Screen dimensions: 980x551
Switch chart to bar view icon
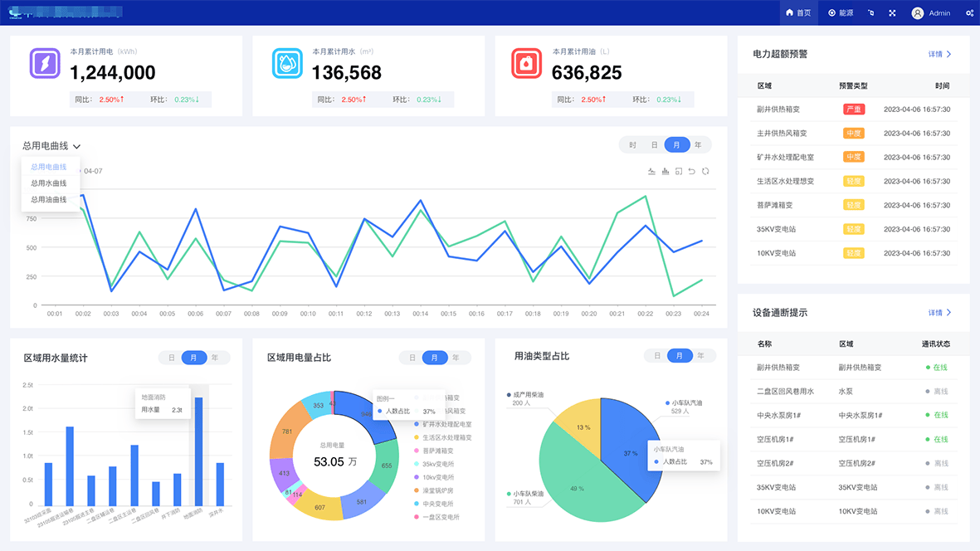(666, 171)
